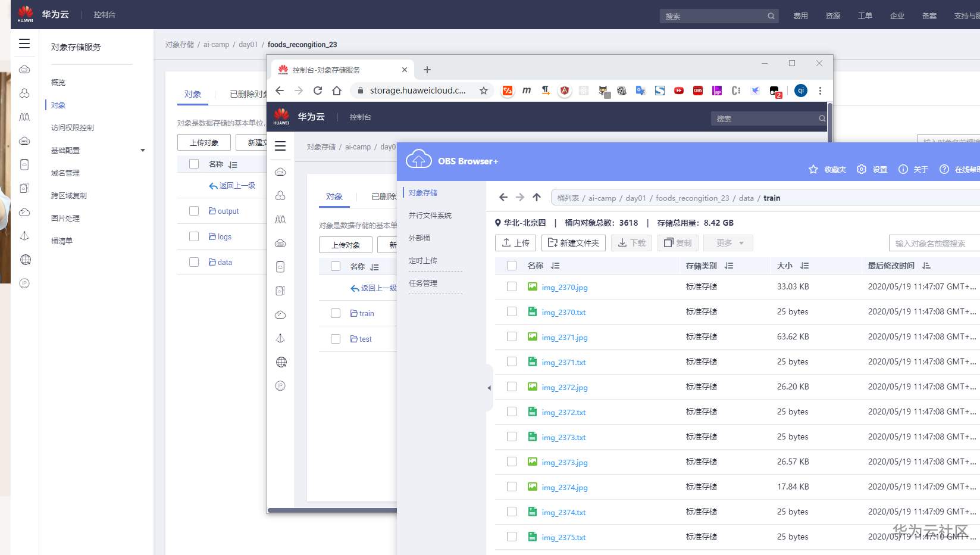Reload the Chrome page
Image resolution: width=980 pixels, height=555 pixels.
pos(318,91)
